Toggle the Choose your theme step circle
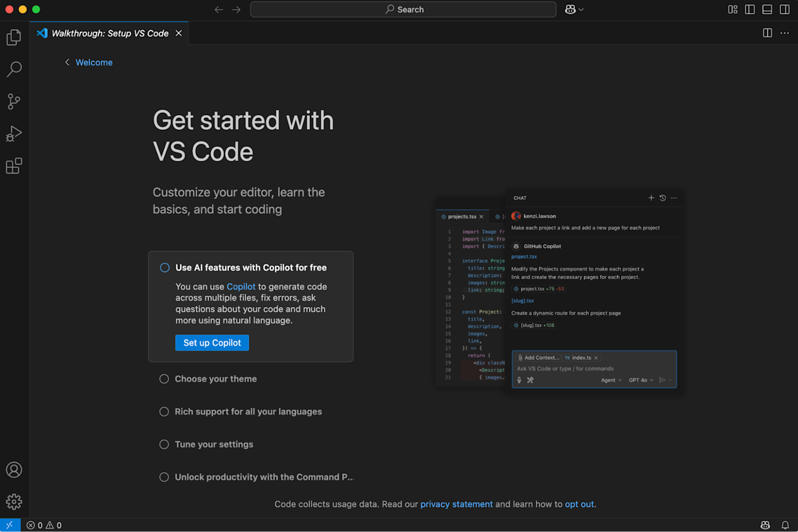 click(164, 379)
